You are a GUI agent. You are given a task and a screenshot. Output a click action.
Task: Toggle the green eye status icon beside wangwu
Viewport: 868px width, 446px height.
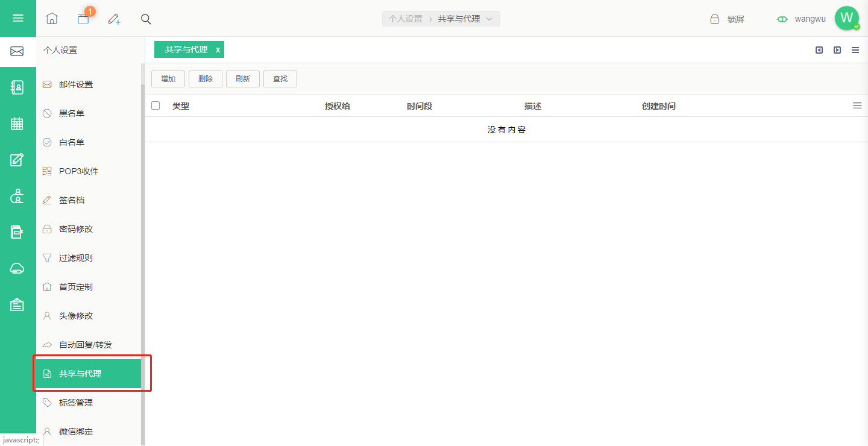[x=782, y=19]
